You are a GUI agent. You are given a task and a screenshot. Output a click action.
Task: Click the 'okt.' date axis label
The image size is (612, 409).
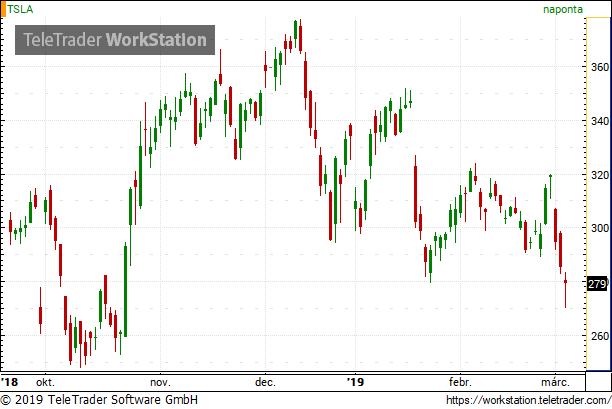coord(45,382)
